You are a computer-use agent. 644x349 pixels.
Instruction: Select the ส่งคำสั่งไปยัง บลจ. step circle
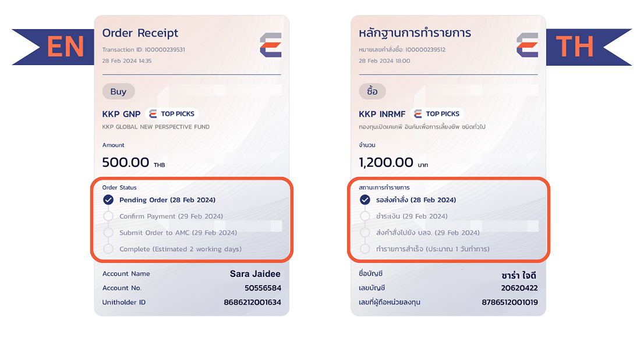coord(365,233)
